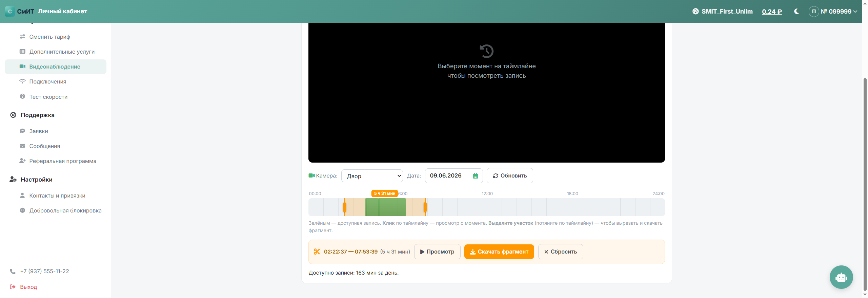Click the 5 ч 31 мин selection badge
868x298 pixels.
click(x=385, y=193)
